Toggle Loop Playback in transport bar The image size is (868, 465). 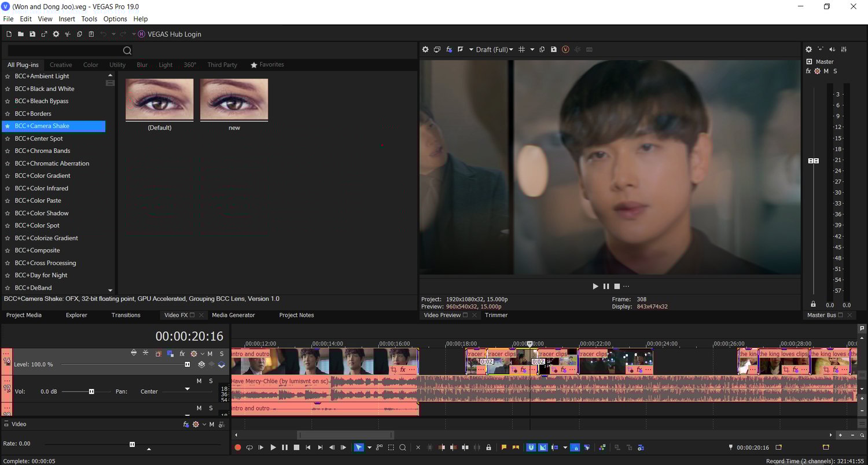(x=249, y=448)
